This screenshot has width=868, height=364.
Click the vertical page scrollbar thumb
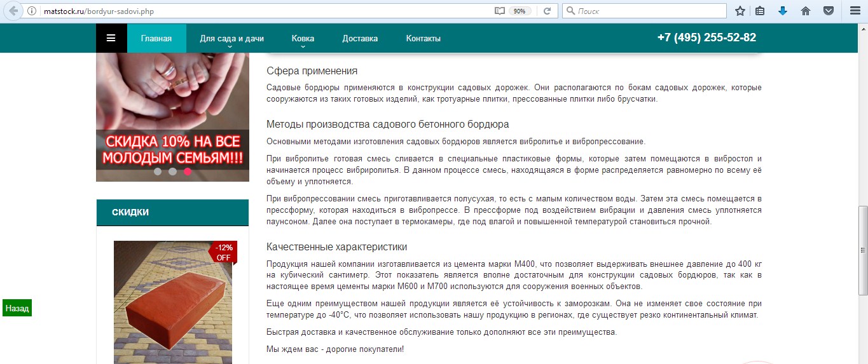coord(863,250)
